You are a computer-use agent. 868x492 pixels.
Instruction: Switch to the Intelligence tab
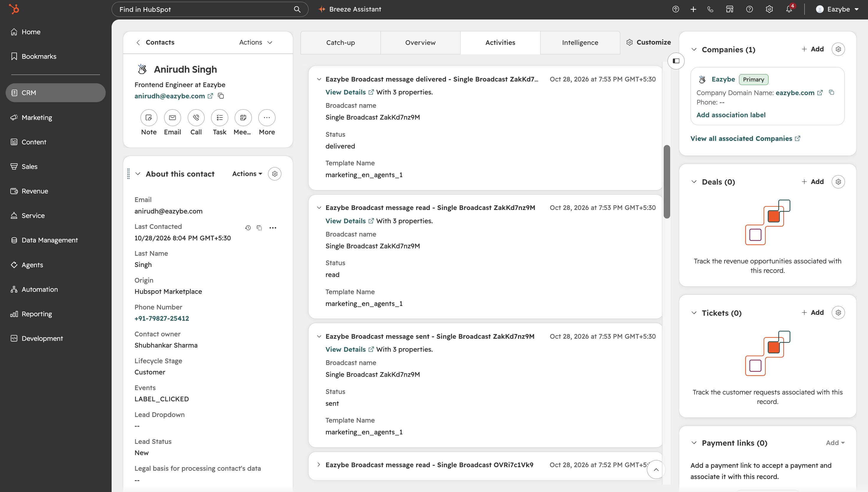coord(580,43)
